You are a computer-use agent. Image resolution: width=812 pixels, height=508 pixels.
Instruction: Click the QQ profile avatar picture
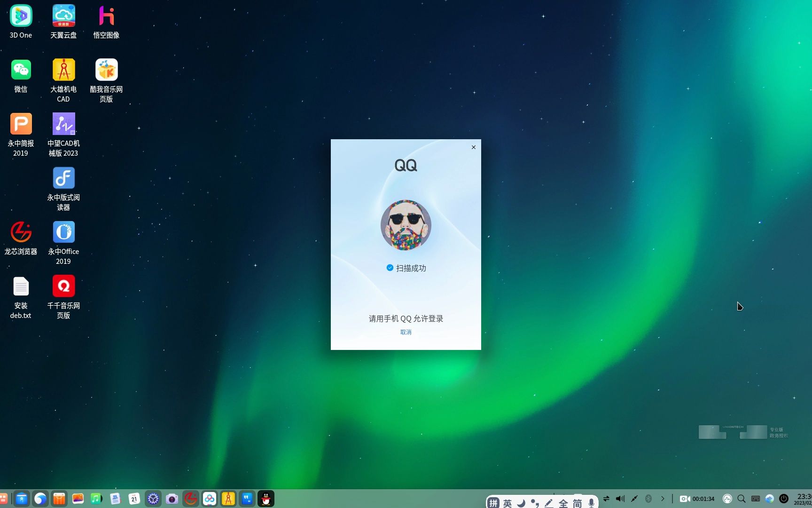406,225
